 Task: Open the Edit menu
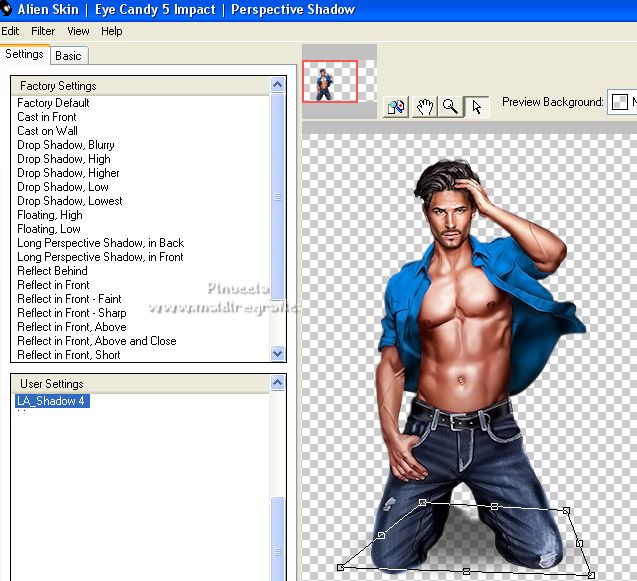(x=10, y=31)
